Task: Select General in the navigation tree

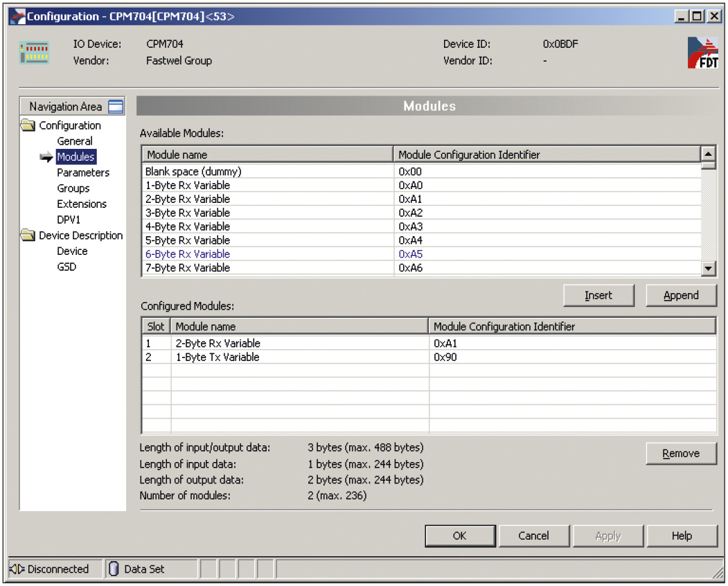Action: point(75,141)
